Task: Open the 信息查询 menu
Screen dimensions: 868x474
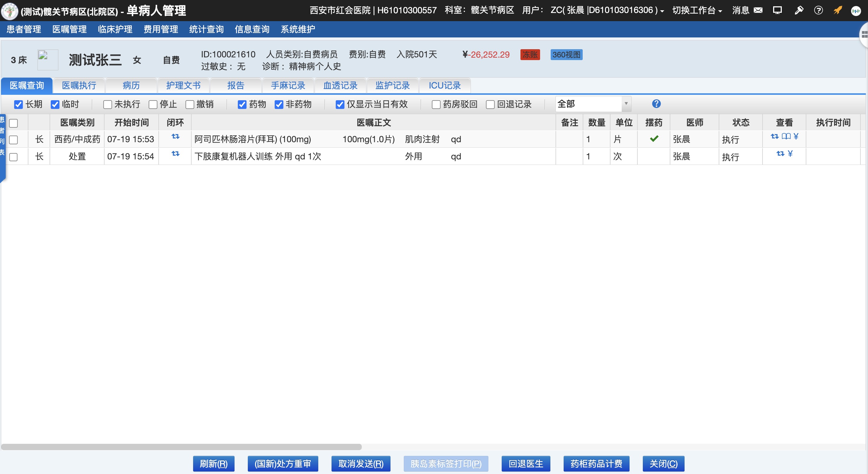Action: click(x=252, y=29)
